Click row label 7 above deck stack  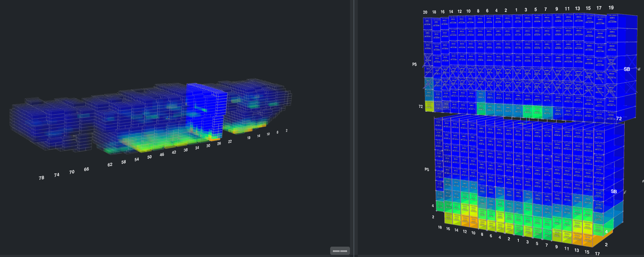(545, 9)
